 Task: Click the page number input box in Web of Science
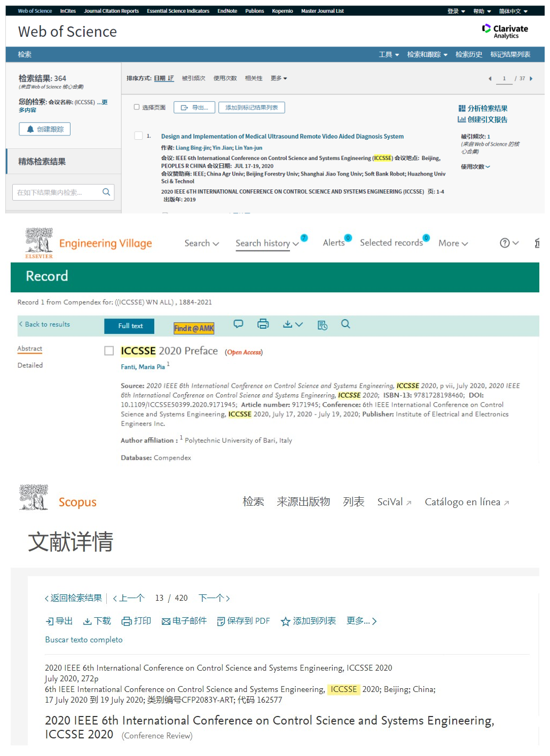(504, 79)
